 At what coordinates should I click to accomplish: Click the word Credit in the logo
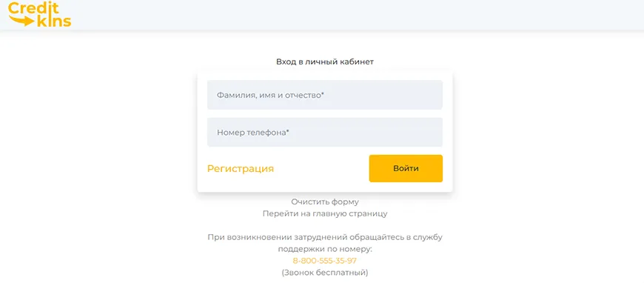(33, 8)
